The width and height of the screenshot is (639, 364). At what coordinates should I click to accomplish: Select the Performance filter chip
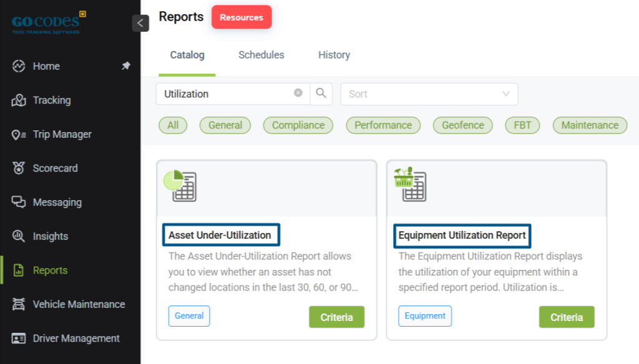pos(383,125)
